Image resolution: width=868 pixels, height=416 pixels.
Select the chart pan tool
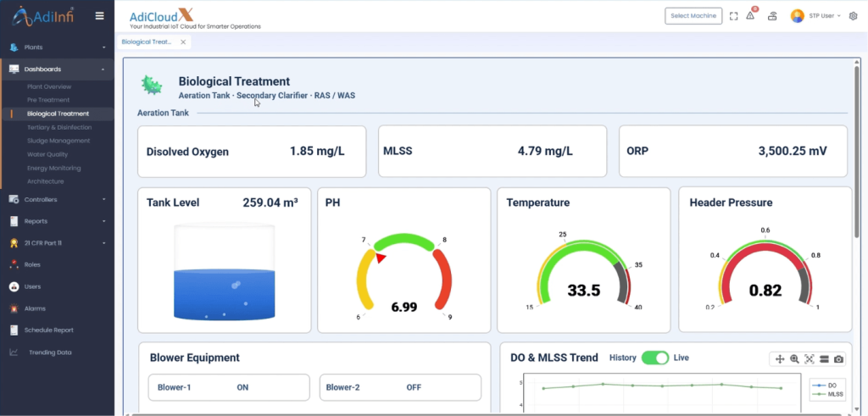click(780, 359)
